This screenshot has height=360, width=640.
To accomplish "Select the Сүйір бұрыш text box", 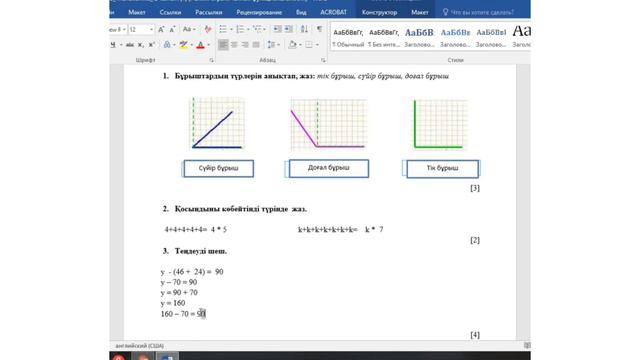I will pyautogui.click(x=218, y=169).
